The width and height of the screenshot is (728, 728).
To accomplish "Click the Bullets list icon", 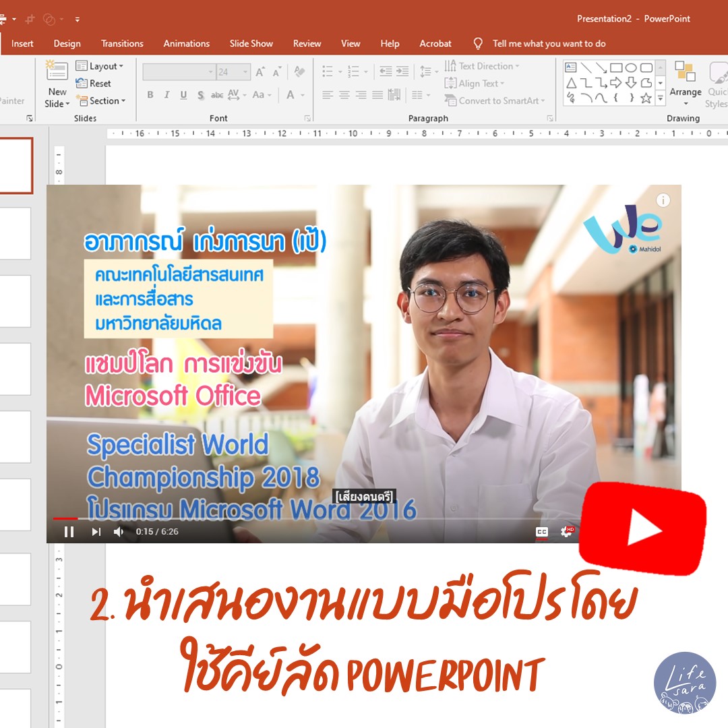I will pyautogui.click(x=328, y=71).
